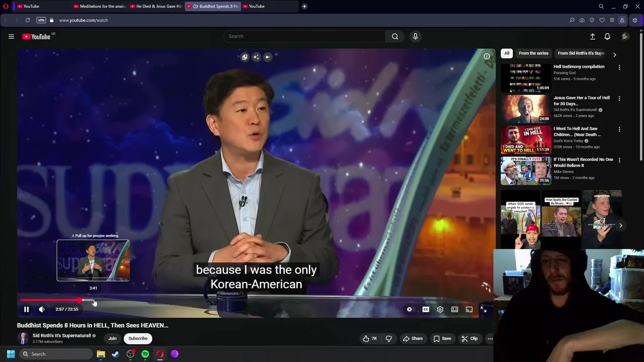Screen dimensions: 644x362
Task: Open Spotify from the taskbar
Action: point(145,354)
